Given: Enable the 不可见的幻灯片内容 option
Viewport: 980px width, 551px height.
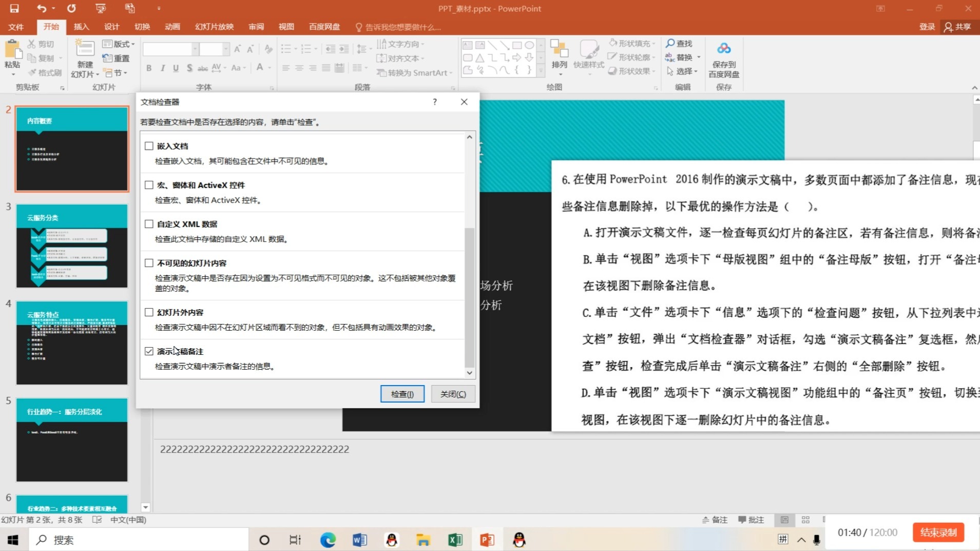Looking at the screenshot, I should (x=149, y=262).
